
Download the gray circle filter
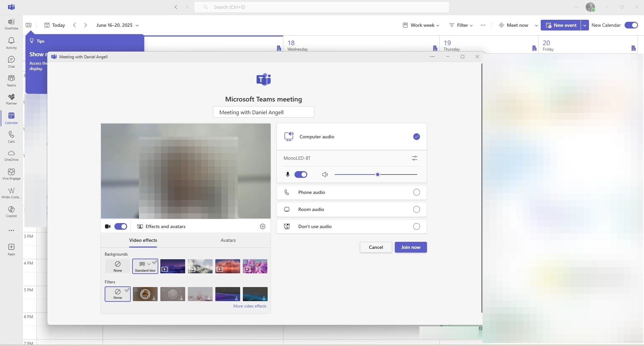[173, 294]
